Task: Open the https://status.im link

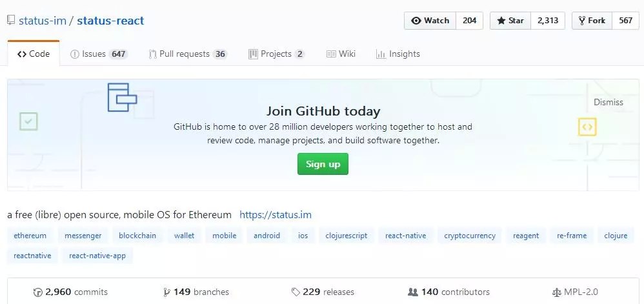Action: 275,215
